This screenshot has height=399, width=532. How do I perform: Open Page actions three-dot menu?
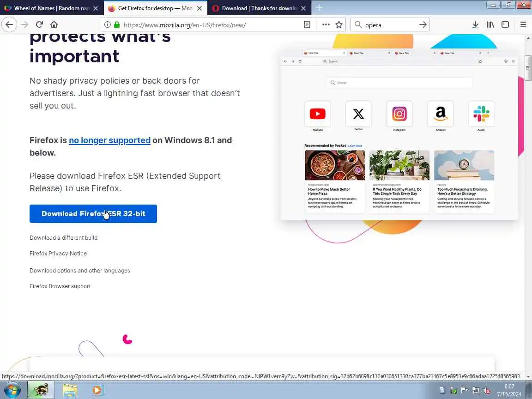pyautogui.click(x=326, y=25)
